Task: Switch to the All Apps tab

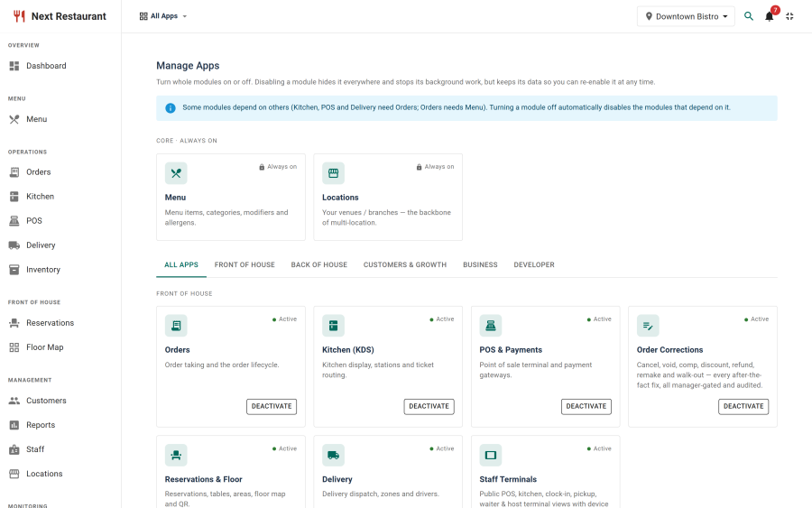Action: (181, 264)
